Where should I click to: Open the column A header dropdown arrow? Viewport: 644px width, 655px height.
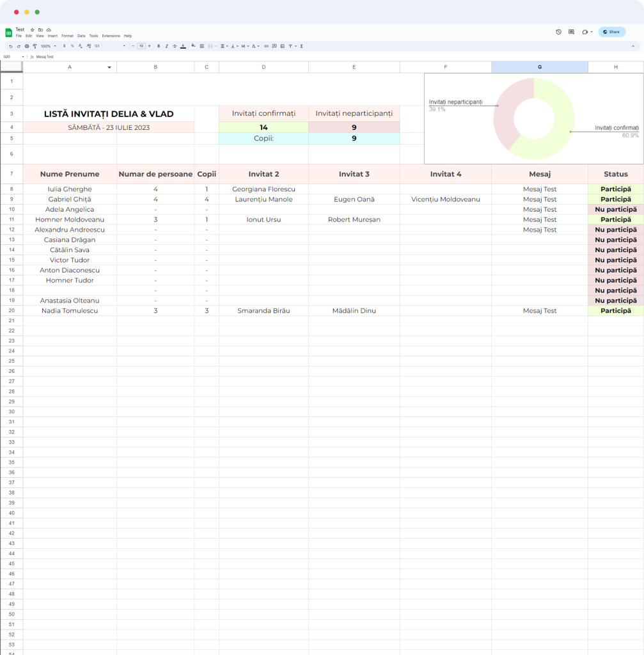pos(109,67)
